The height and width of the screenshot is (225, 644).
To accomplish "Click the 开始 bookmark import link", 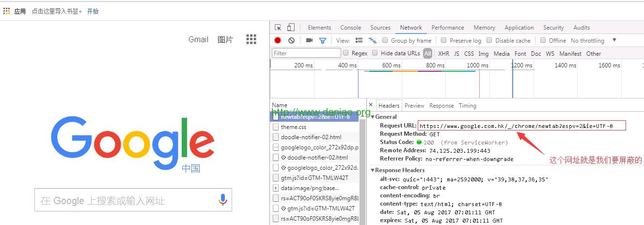I will (93, 11).
